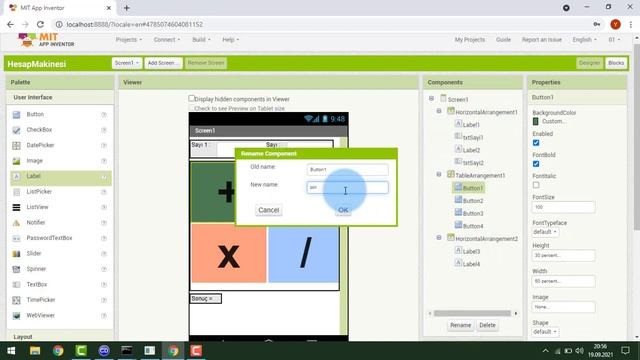
Task: Click the Add Screen button
Action: [163, 63]
